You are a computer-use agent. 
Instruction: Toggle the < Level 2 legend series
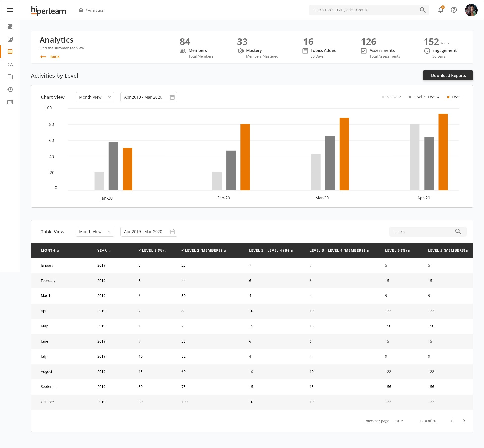click(391, 97)
